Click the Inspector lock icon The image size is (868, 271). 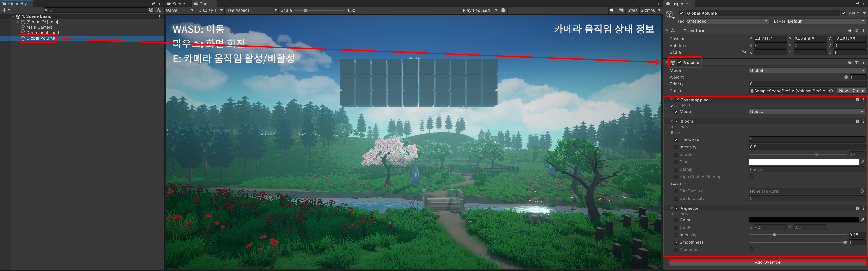tap(857, 3)
